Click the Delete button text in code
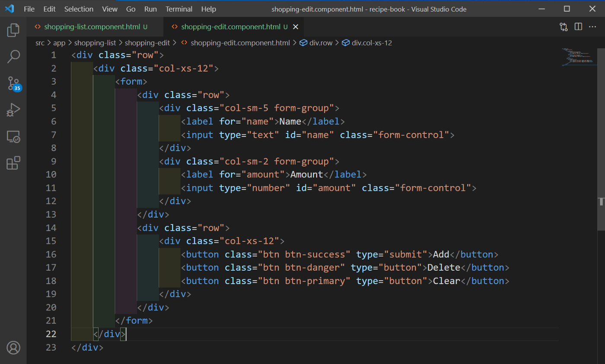 444,267
